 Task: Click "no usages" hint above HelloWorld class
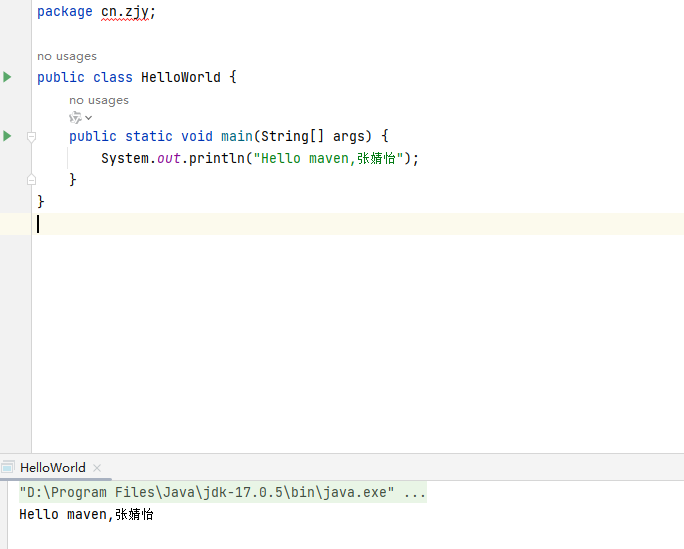click(x=67, y=57)
